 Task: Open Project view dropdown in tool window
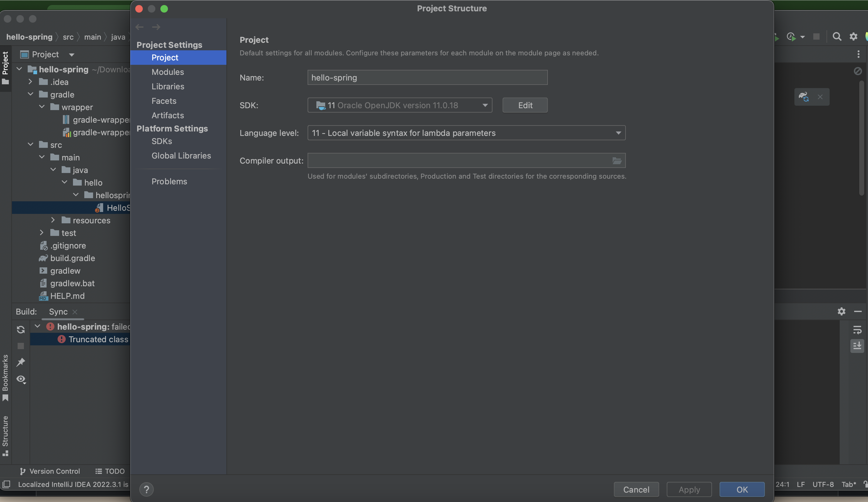tap(72, 54)
